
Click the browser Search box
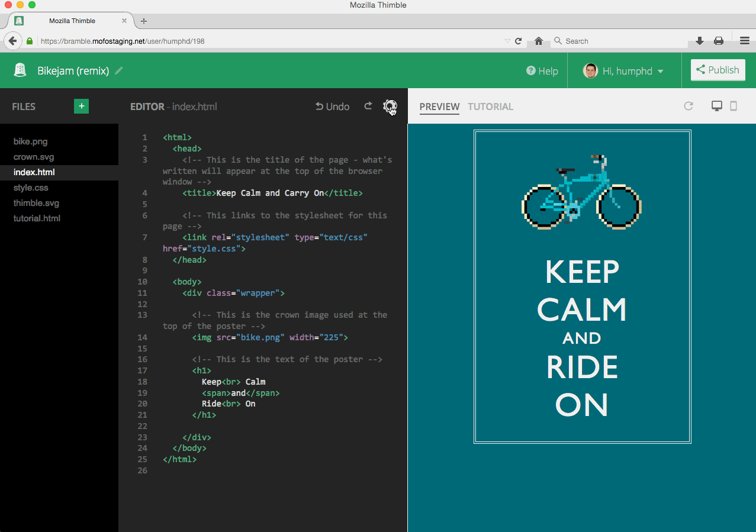pyautogui.click(x=619, y=41)
